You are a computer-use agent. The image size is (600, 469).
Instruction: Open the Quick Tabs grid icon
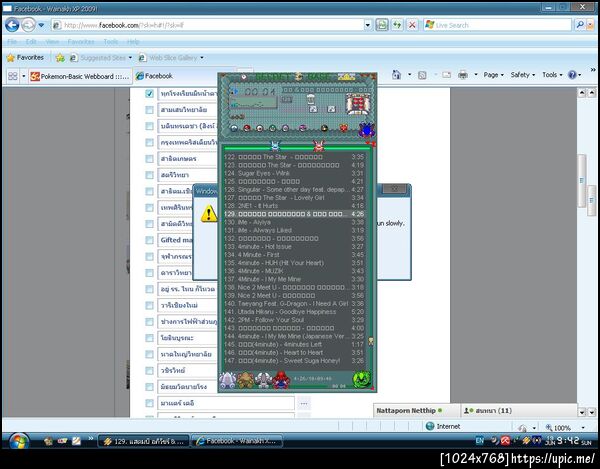point(13,76)
